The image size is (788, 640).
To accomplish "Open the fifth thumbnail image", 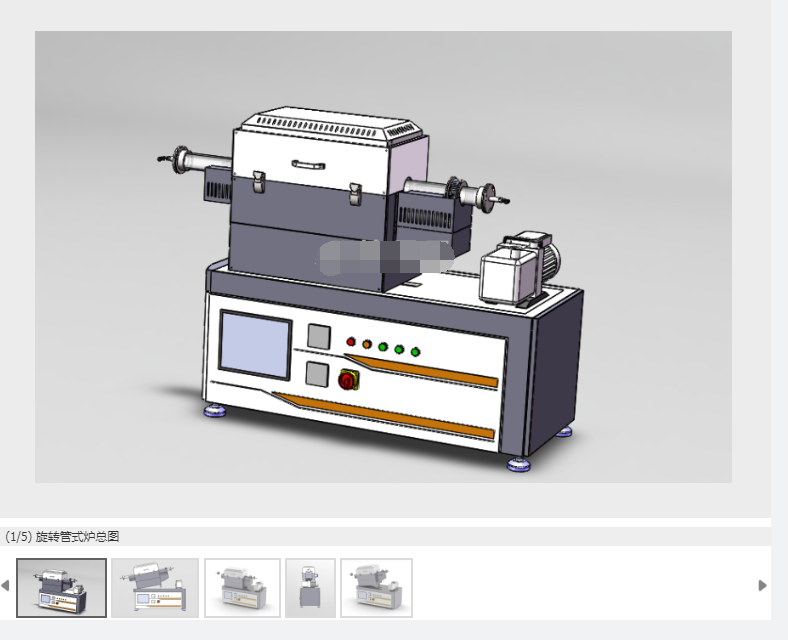I will pos(376,588).
